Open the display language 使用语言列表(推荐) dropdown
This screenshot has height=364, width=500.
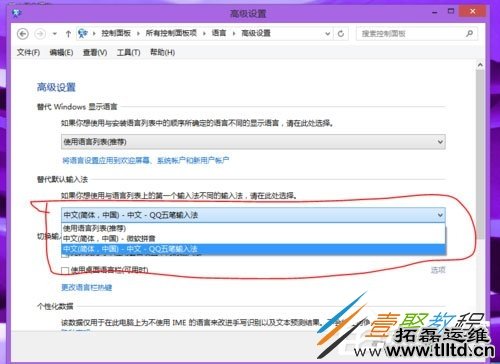pos(253,142)
